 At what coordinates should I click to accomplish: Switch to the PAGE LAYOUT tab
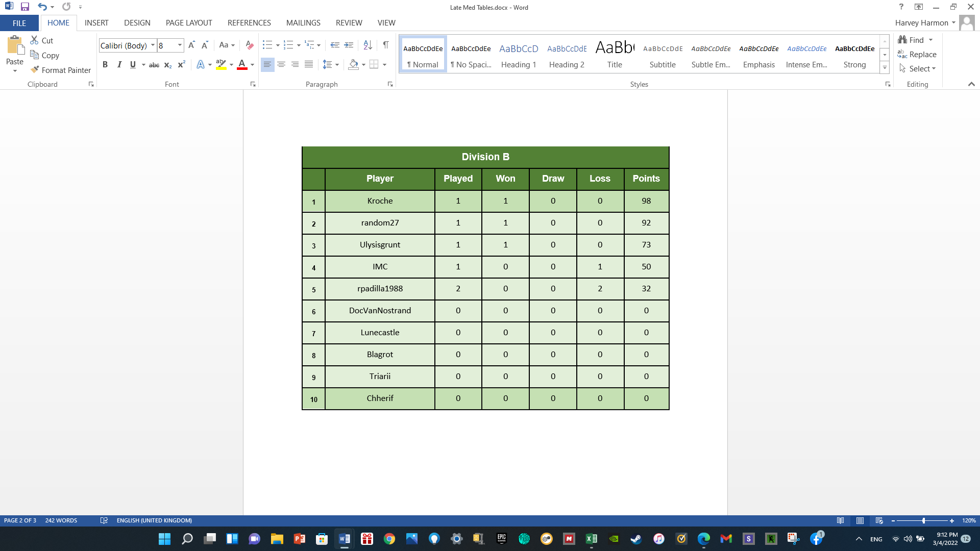(189, 23)
